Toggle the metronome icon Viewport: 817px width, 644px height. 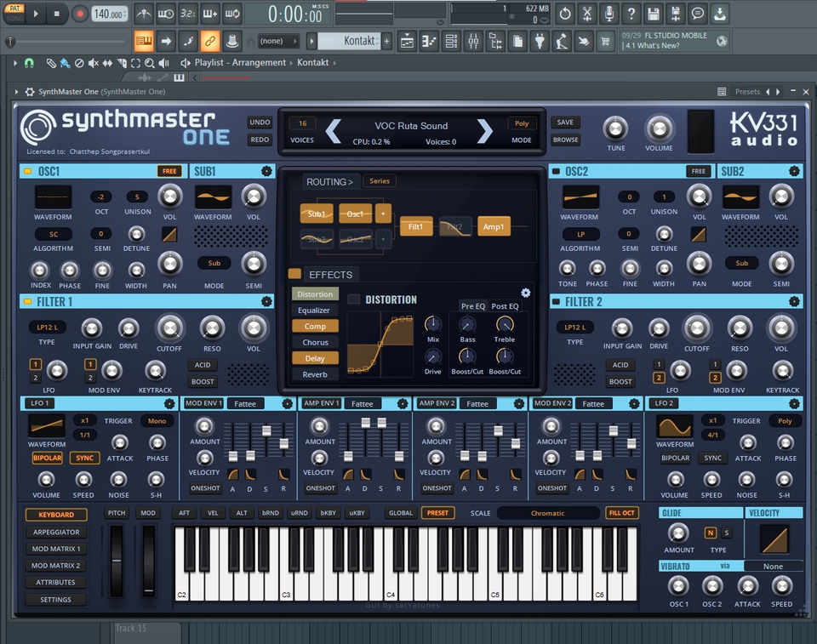coord(143,14)
